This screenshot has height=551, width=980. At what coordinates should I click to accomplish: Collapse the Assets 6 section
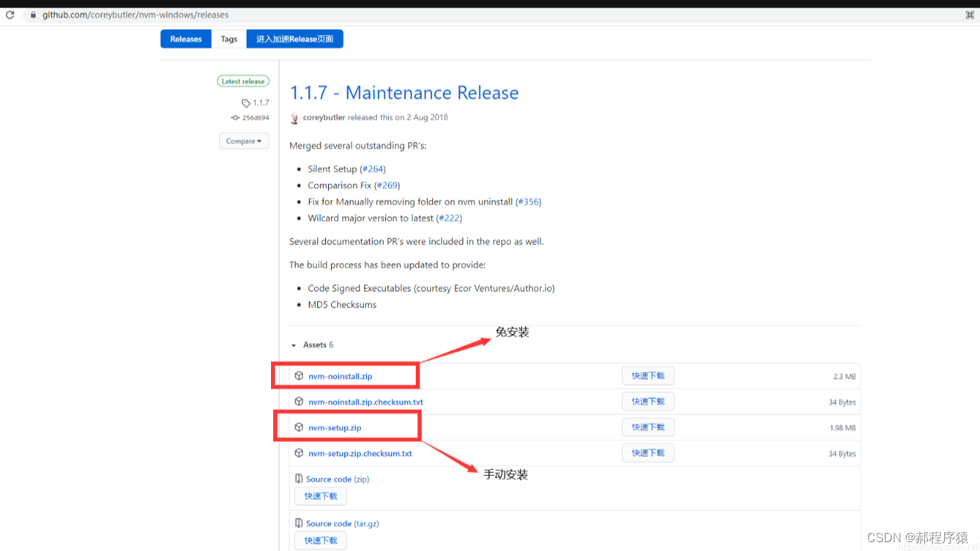tap(313, 345)
